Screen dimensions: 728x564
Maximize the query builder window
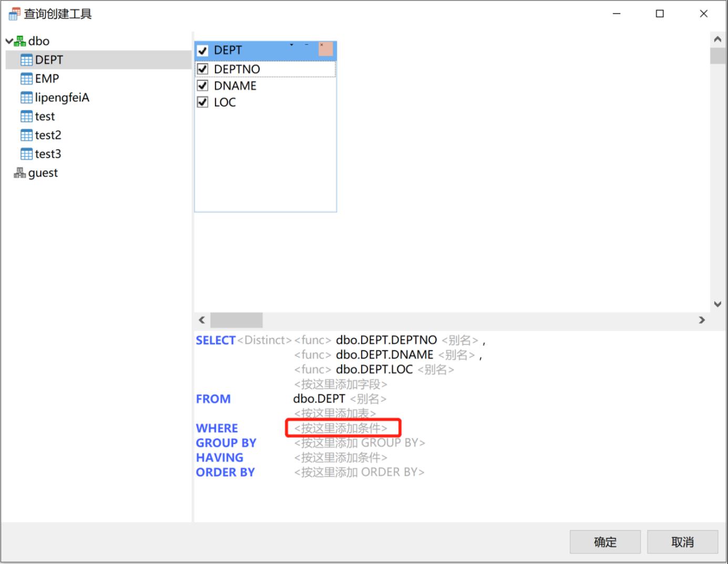(660, 14)
